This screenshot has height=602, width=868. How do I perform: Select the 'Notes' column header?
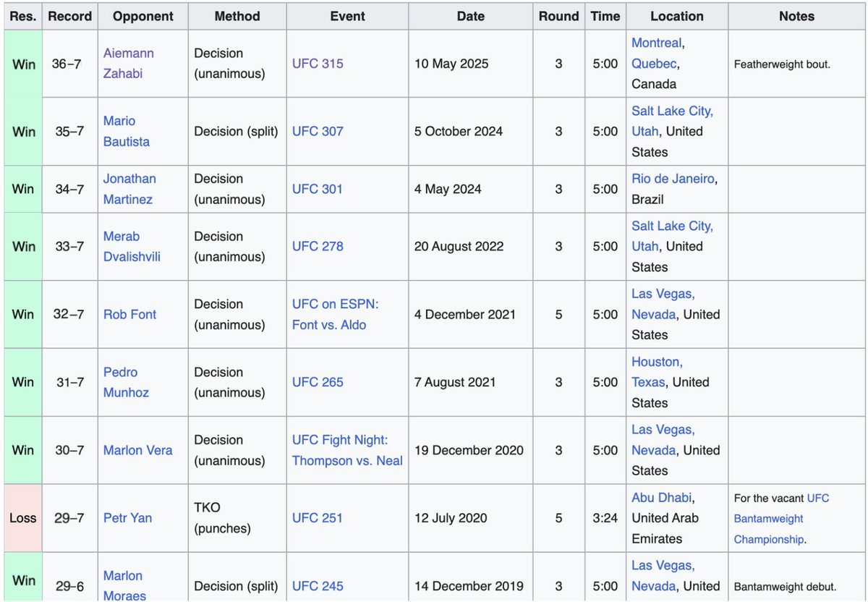797,16
